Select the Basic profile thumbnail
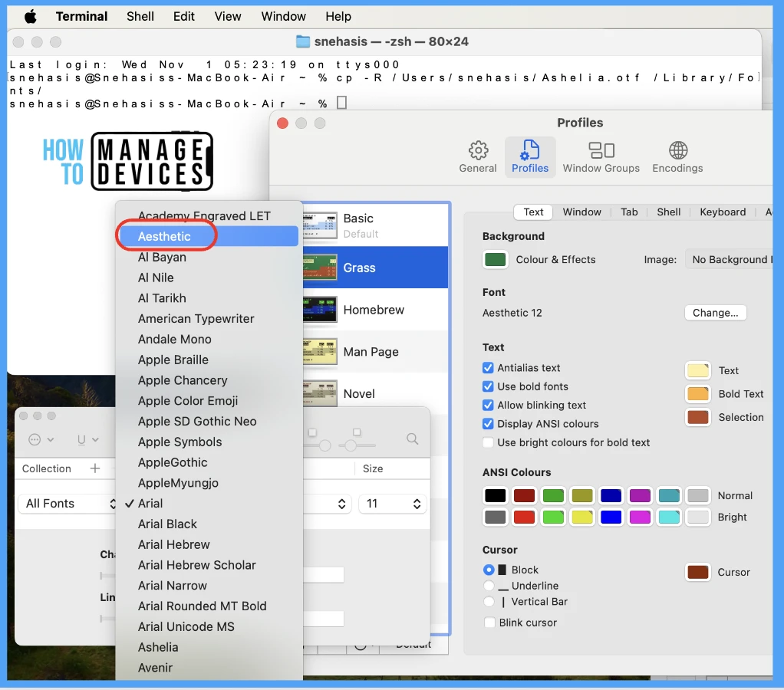This screenshot has height=690, width=784. point(319,226)
